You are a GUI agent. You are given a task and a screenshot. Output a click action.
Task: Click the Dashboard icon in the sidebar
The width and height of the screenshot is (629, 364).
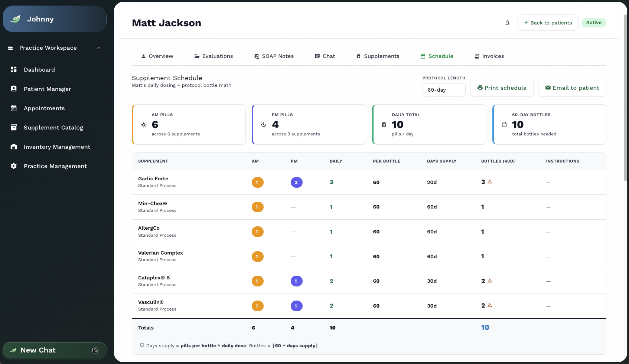point(14,69)
